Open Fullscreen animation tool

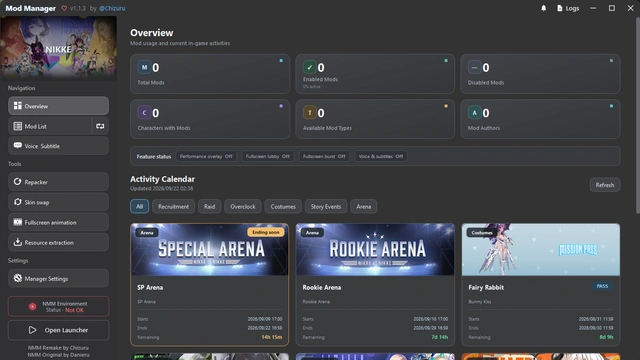58,222
